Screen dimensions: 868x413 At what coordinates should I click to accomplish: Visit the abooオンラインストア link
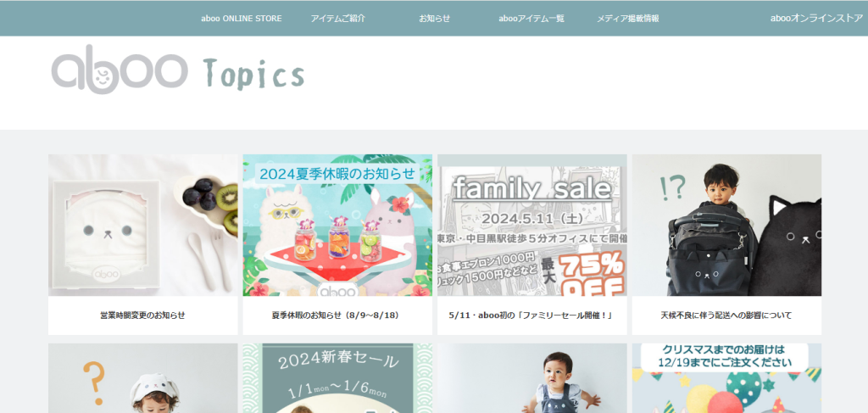[x=816, y=19]
